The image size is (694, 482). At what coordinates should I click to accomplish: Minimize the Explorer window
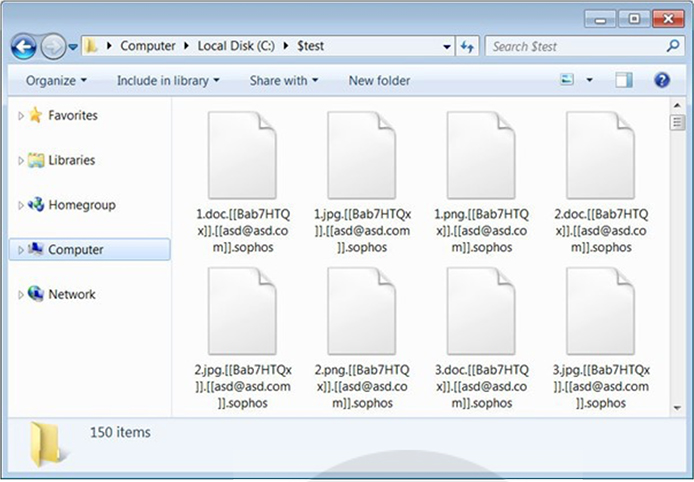click(x=600, y=19)
